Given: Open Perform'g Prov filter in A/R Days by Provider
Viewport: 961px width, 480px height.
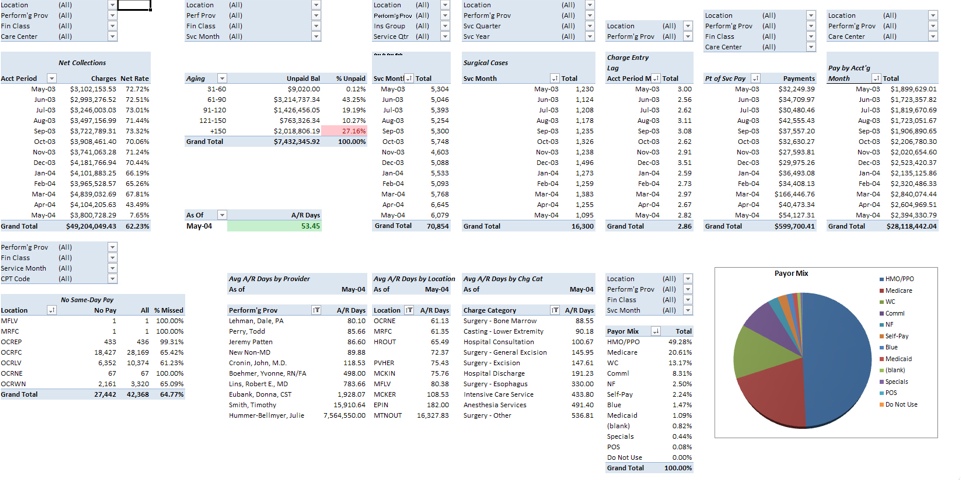Looking at the screenshot, I should point(317,310).
